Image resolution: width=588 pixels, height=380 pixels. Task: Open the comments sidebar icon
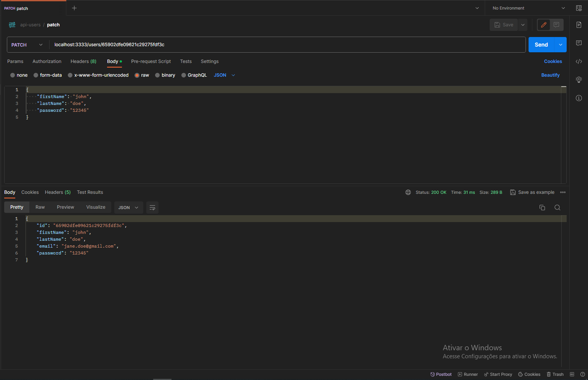579,43
